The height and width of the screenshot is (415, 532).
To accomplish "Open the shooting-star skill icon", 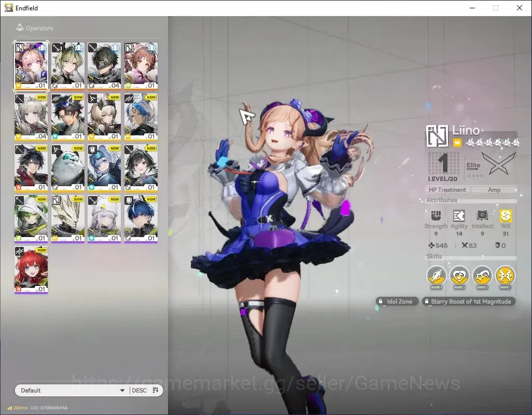I will pyautogui.click(x=482, y=275).
